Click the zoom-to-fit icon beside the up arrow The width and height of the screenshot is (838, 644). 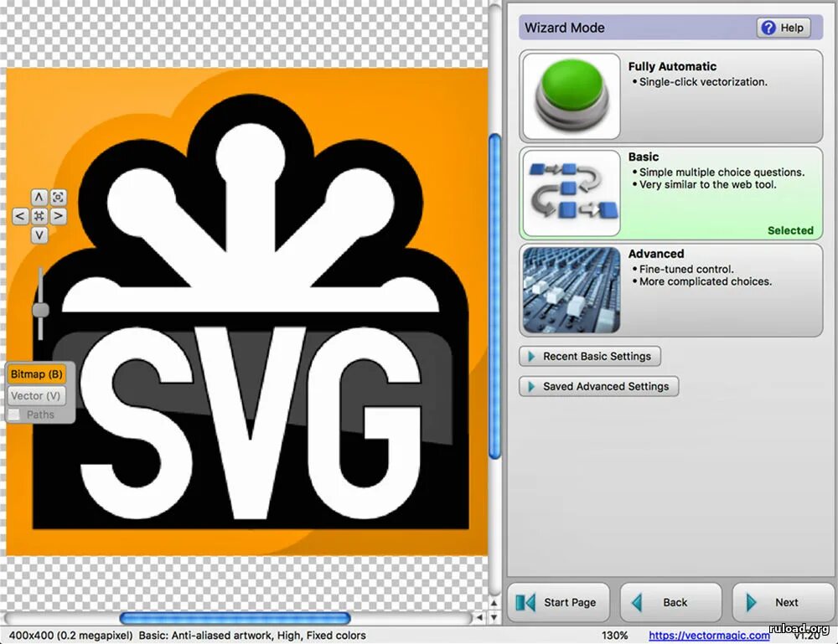(58, 198)
